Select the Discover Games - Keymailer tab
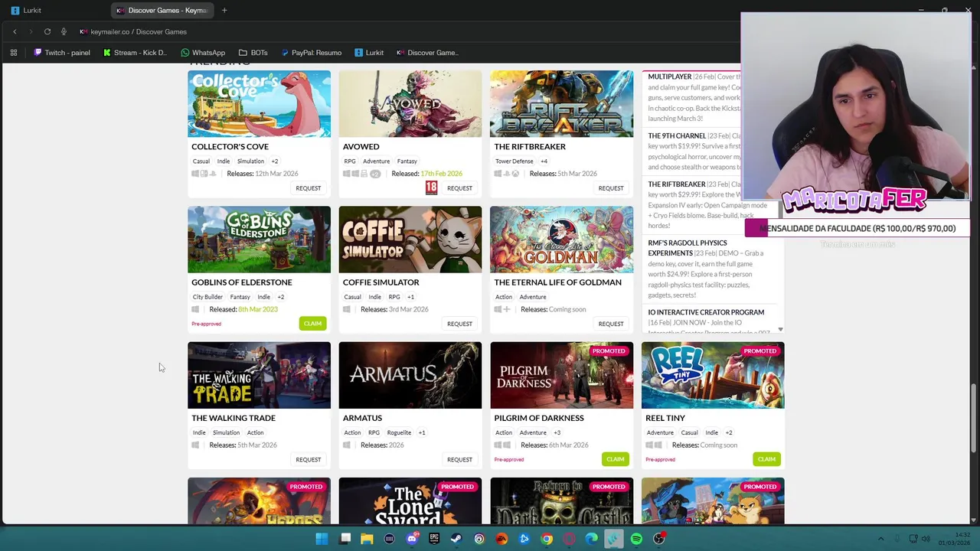This screenshot has width=980, height=551. click(162, 10)
